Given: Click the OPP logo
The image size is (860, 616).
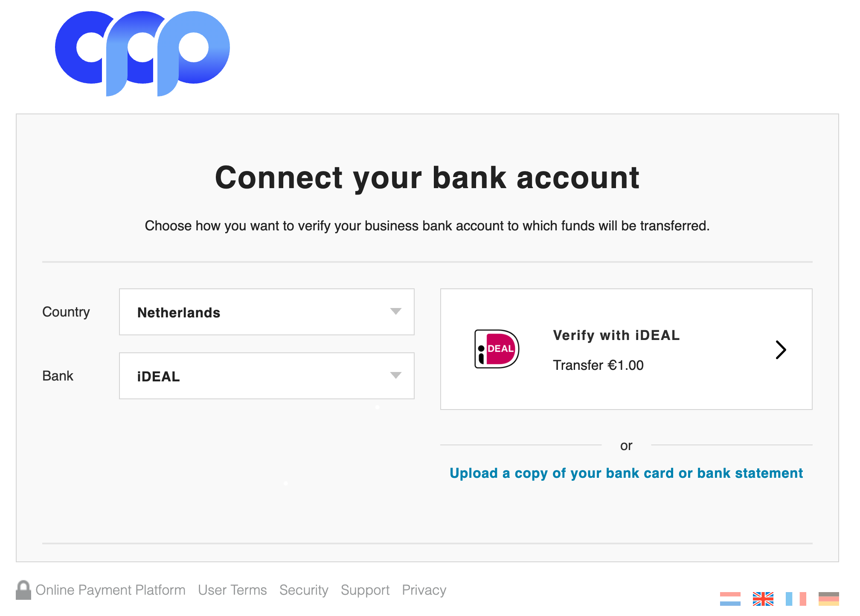Looking at the screenshot, I should point(142,53).
